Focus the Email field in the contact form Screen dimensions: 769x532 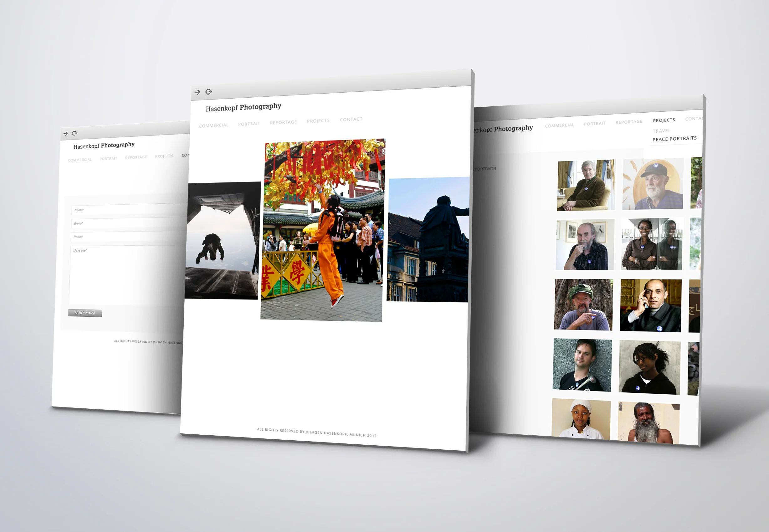(x=129, y=223)
